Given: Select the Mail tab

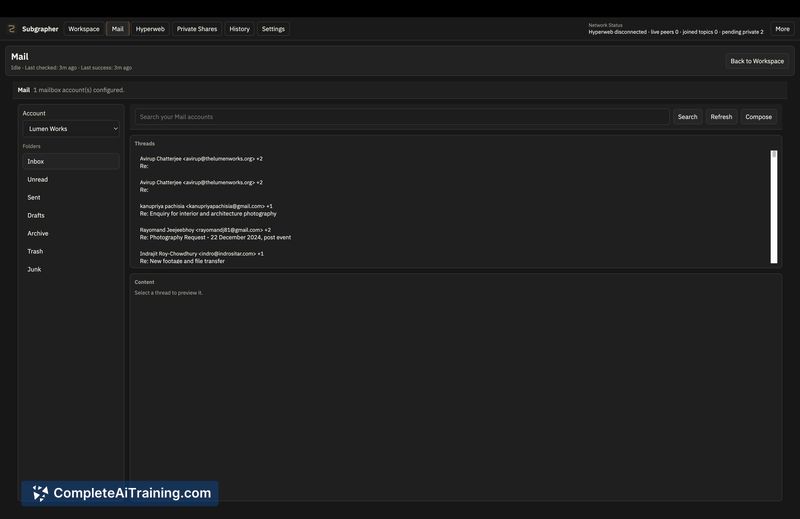Looking at the screenshot, I should pyautogui.click(x=117, y=29).
